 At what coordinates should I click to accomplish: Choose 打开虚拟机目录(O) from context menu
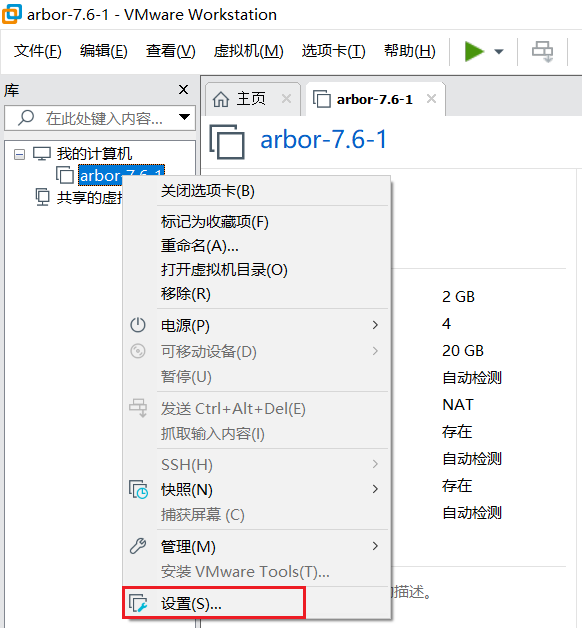tap(257, 270)
